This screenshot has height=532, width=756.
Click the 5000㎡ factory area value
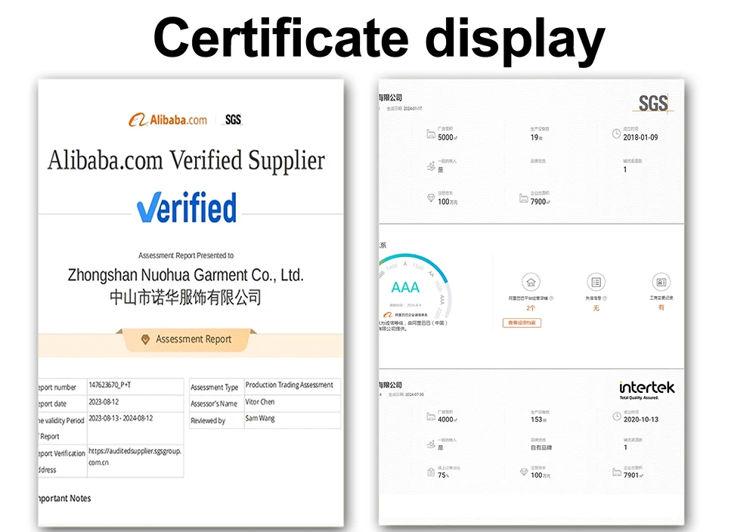[x=448, y=138]
